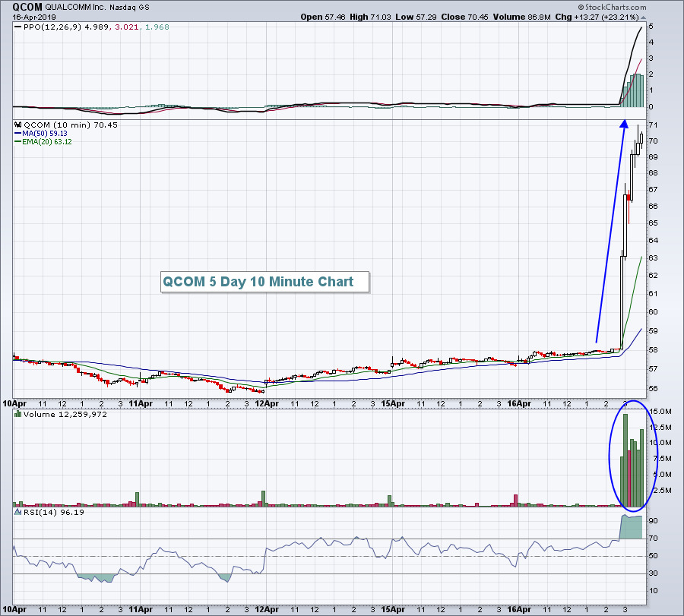Click the QCOM (10 min) 70.45 legend
This screenshot has height=616, width=684.
[x=70, y=125]
